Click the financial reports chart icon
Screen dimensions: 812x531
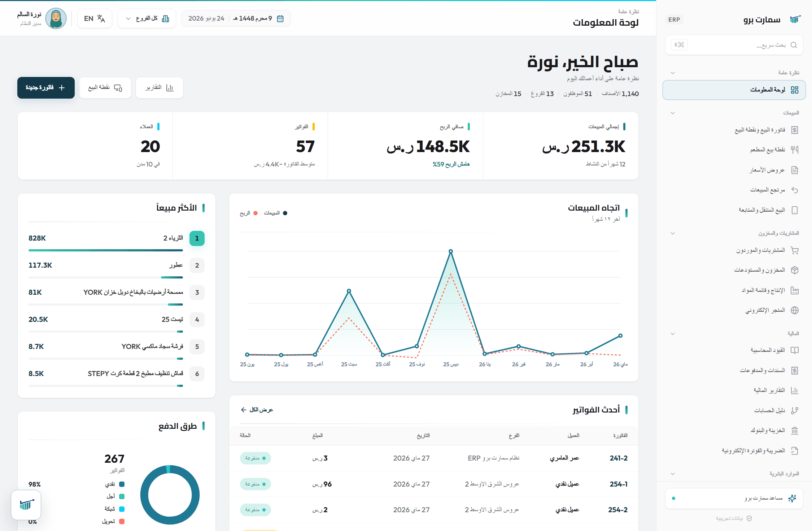pos(794,390)
